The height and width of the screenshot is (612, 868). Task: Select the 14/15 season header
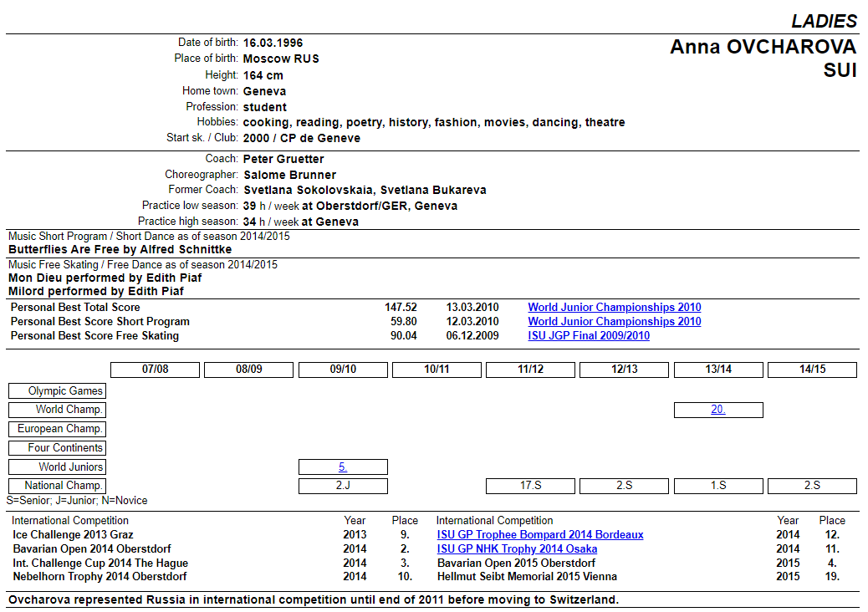coord(812,370)
